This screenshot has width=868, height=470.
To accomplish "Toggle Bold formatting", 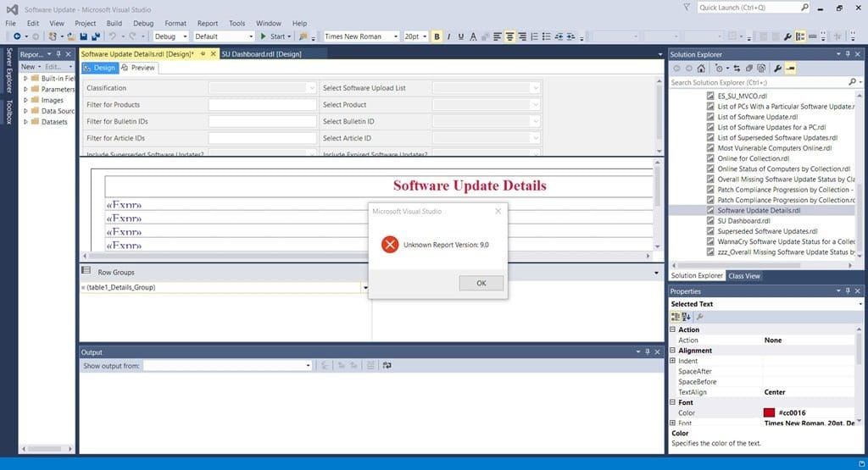I will click(437, 36).
